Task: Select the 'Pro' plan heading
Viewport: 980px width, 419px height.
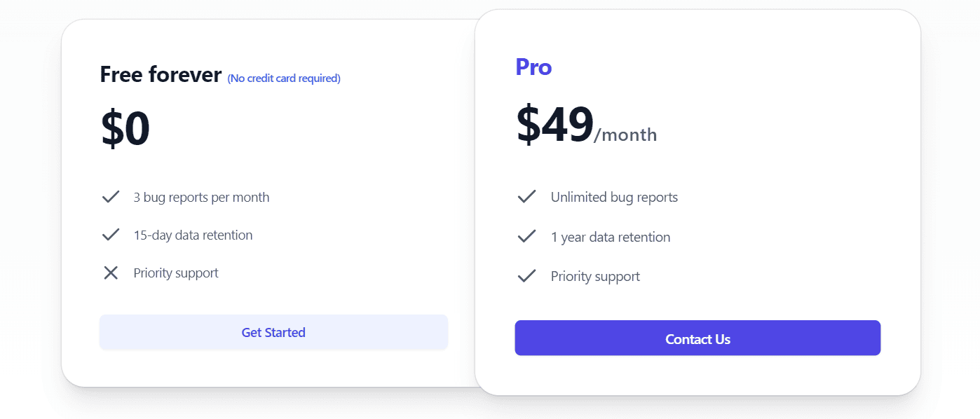Action: click(533, 67)
